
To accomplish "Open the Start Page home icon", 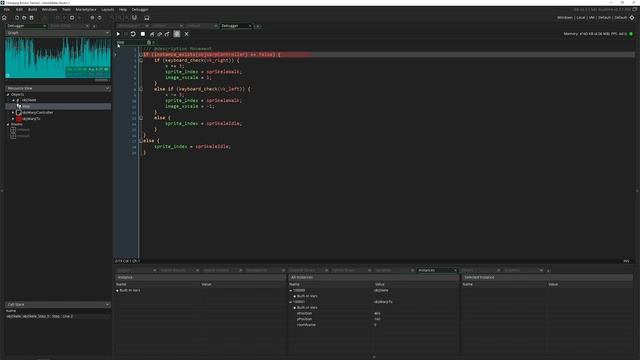I will 4,18.
